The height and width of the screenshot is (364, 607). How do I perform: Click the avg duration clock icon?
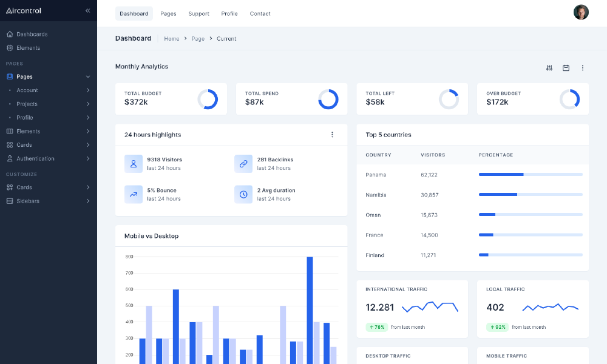click(243, 194)
